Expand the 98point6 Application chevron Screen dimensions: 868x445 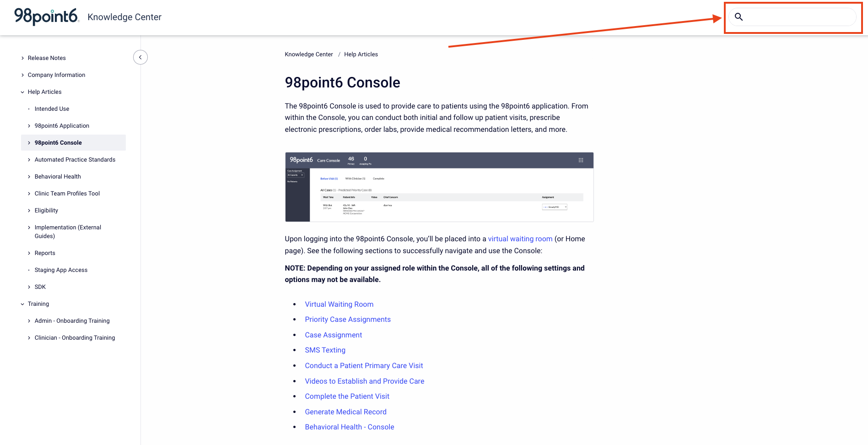[x=29, y=126]
